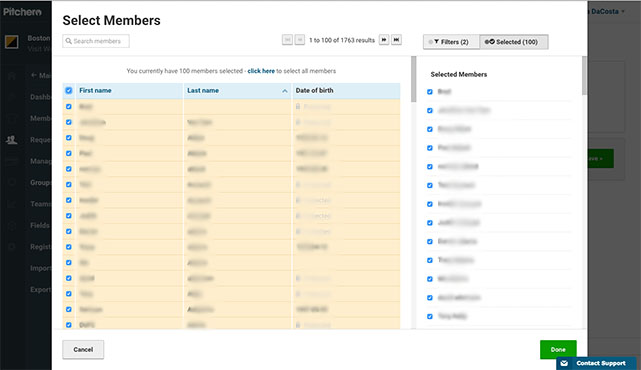This screenshot has width=641, height=370.
Task: Uncheck the topmost member row in the table
Action: pyautogui.click(x=69, y=106)
